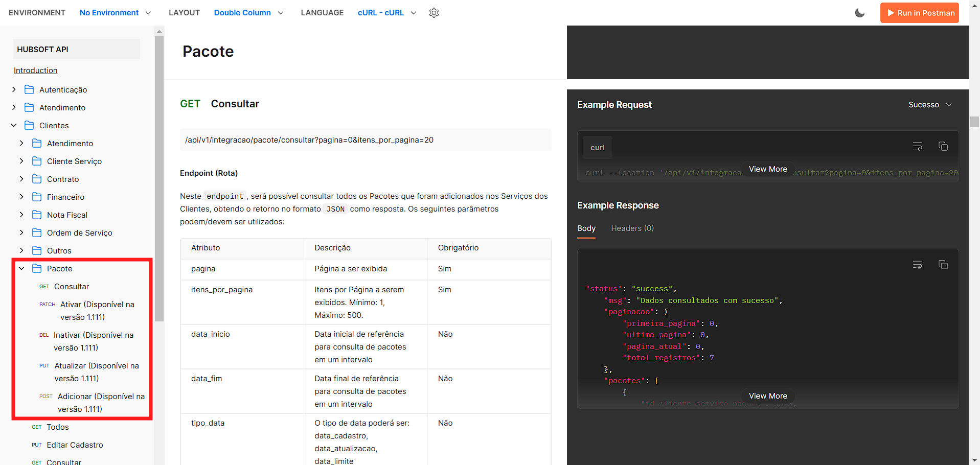980x465 pixels.
Task: Collapse the Clientes folder chevron
Action: (14, 125)
